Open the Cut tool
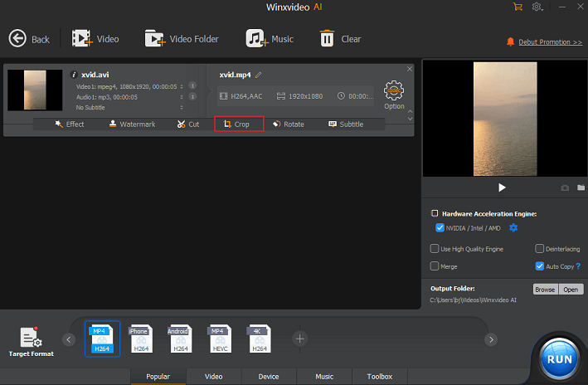The width and height of the screenshot is (588, 385). pyautogui.click(x=188, y=124)
